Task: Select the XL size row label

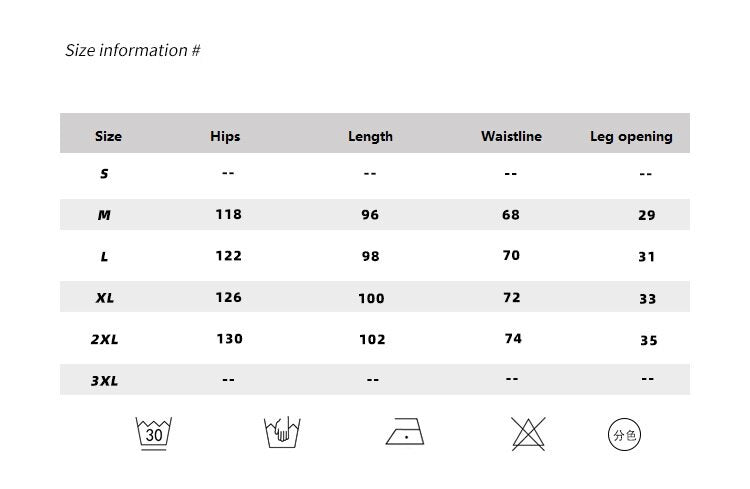Action: tap(105, 298)
